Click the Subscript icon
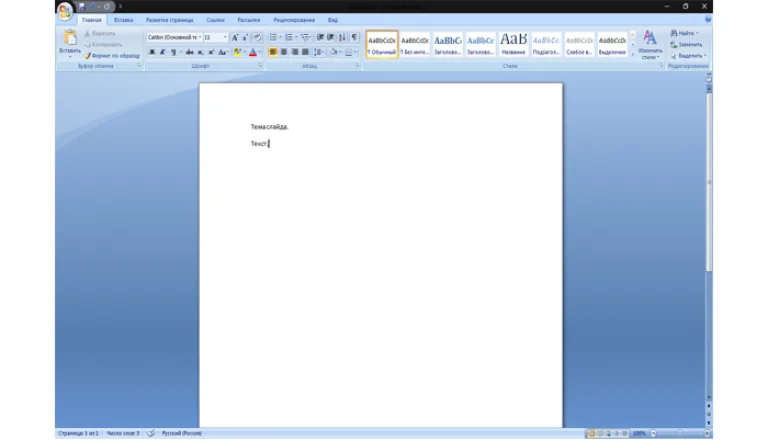Viewport: 768px width, 441px height. (200, 52)
